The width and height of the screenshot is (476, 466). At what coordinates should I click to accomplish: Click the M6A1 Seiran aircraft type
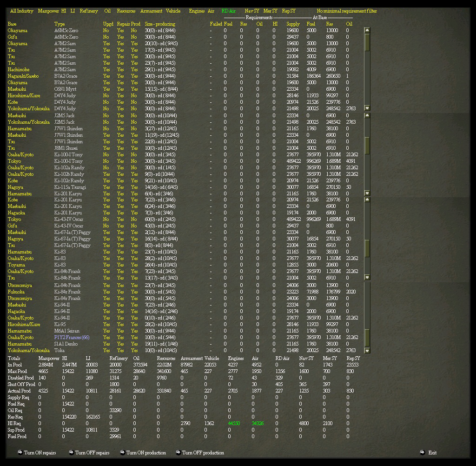pyautogui.click(x=67, y=331)
